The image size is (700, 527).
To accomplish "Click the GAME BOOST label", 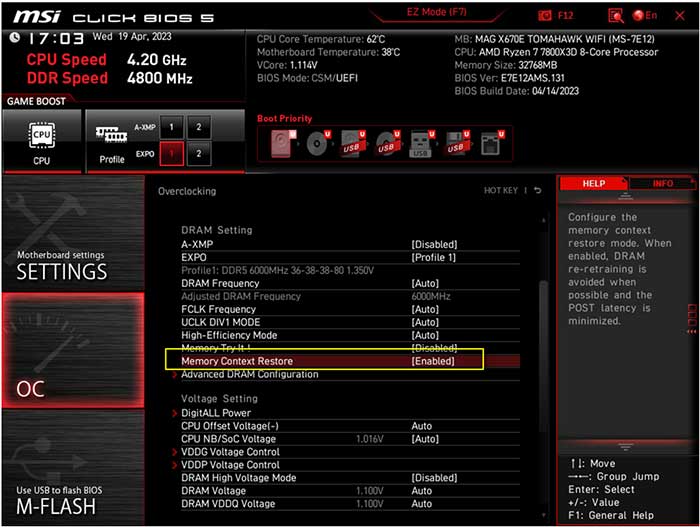I will (36, 101).
